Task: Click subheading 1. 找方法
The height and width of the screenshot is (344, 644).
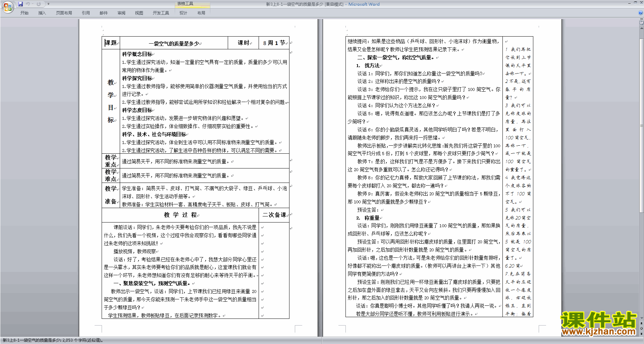Action: point(368,65)
